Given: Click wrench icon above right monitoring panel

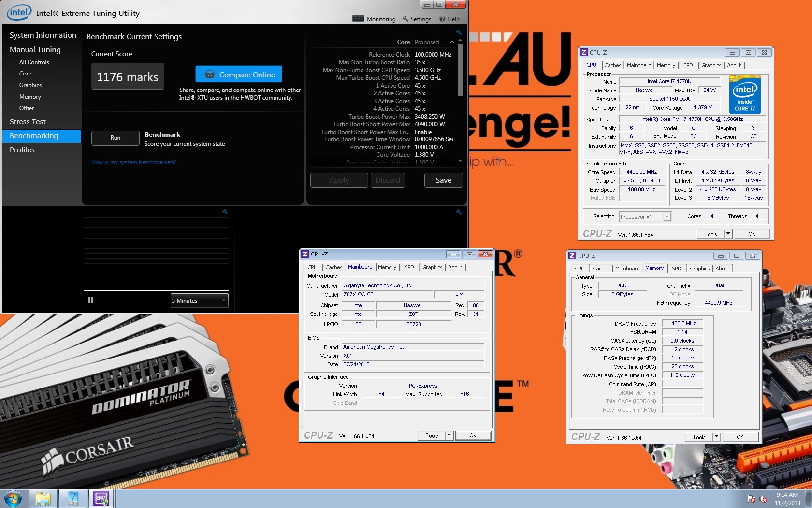Looking at the screenshot, I should click(x=459, y=212).
